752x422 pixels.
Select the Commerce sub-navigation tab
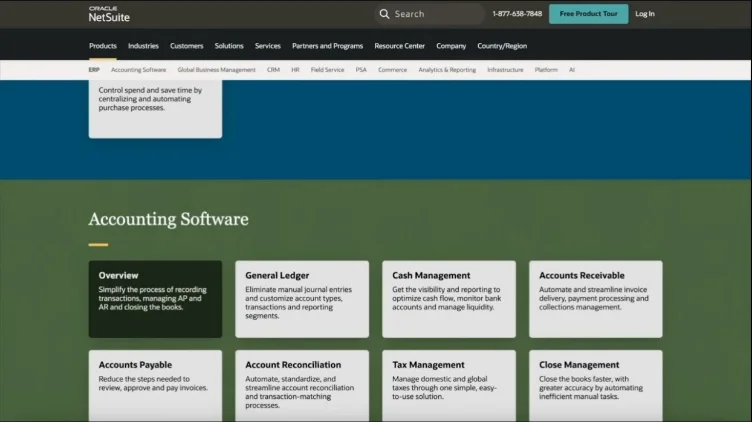[392, 70]
